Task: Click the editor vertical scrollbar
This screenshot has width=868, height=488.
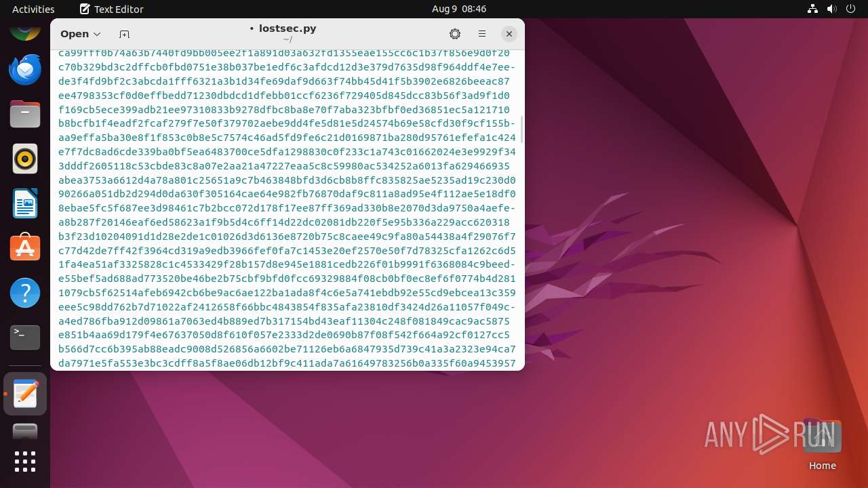Action: (521, 129)
